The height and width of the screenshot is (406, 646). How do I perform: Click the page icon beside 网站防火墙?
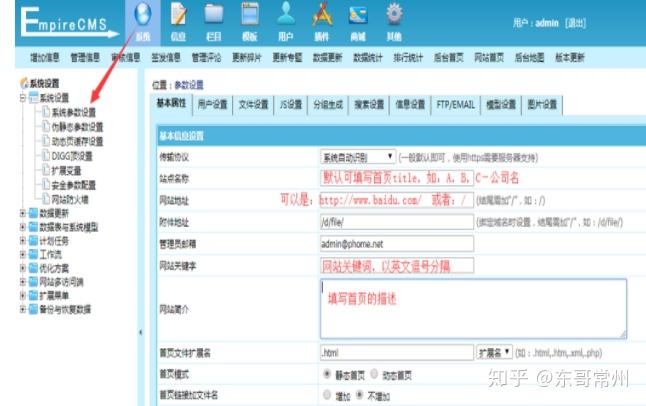pyautogui.click(x=46, y=199)
